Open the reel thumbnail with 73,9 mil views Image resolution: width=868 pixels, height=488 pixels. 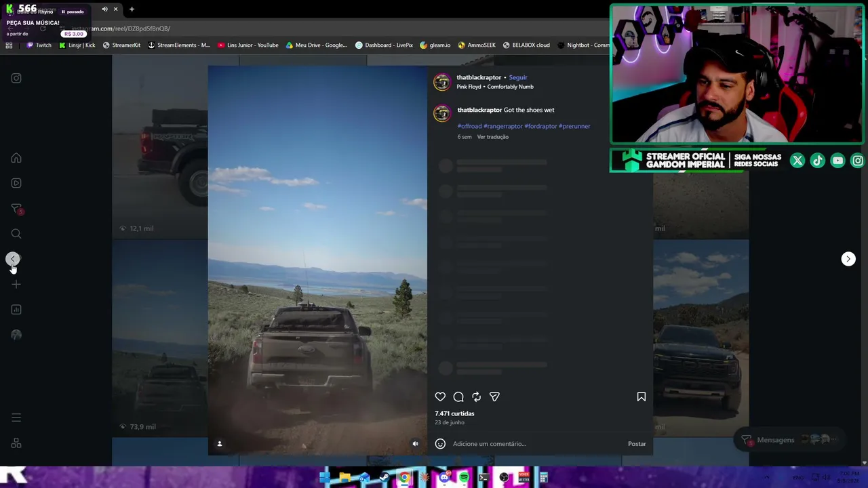point(160,338)
